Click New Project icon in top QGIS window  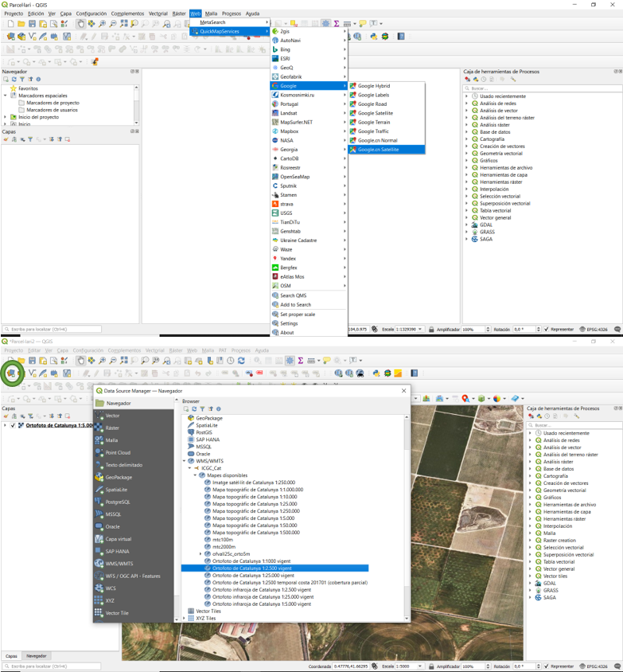10,24
